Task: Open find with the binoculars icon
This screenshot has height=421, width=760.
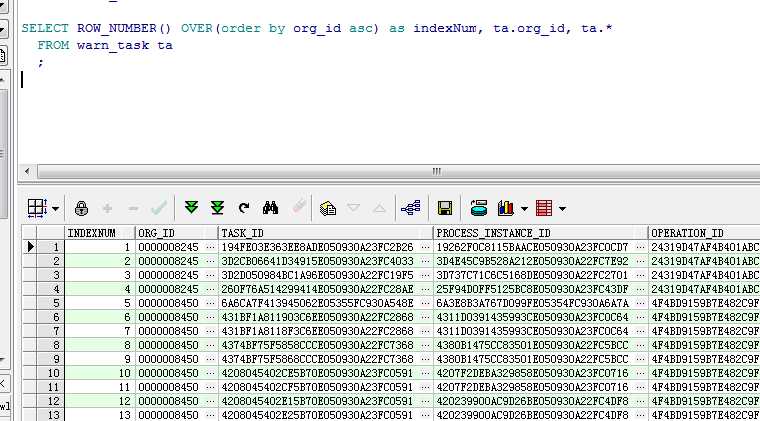Action: pyautogui.click(x=270, y=208)
